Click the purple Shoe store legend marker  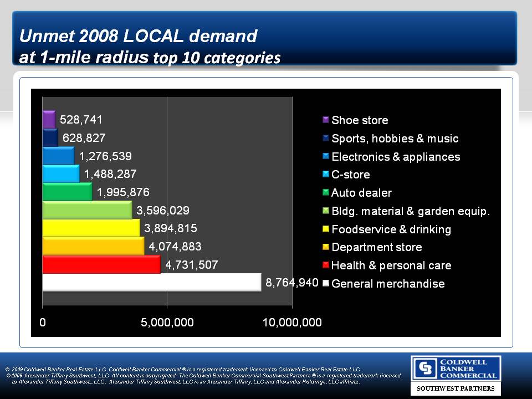[x=326, y=120]
